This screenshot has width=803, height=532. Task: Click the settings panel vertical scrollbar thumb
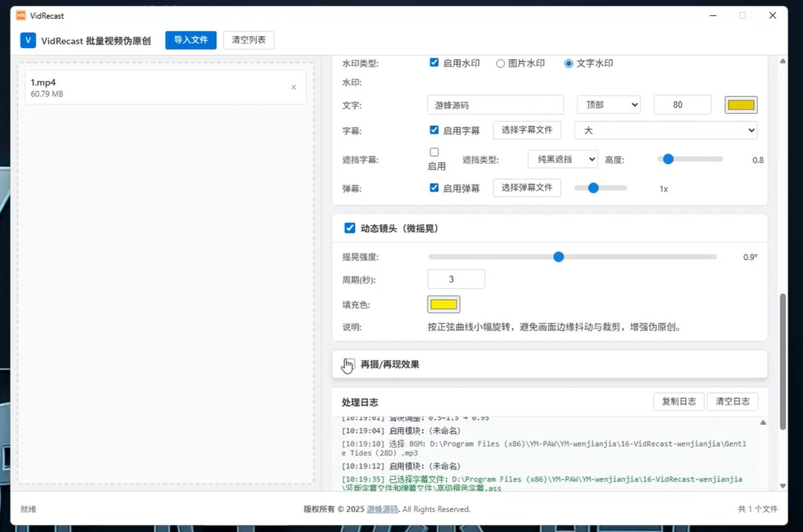[783, 361]
